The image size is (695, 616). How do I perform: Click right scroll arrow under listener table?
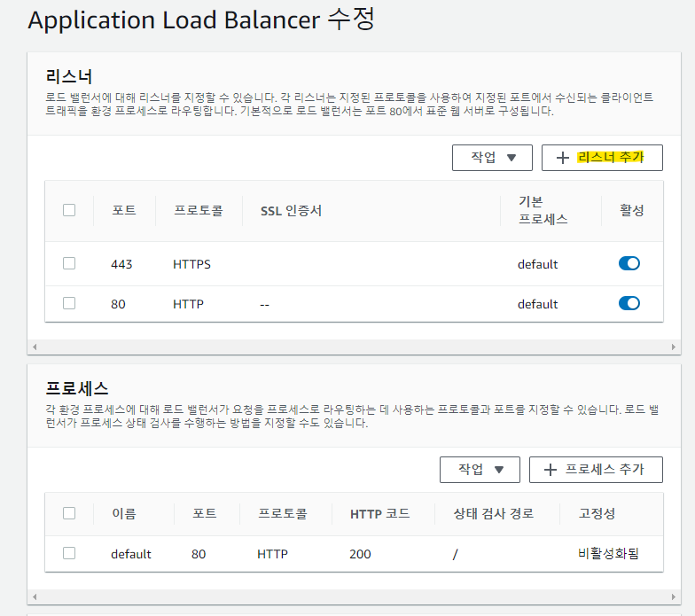(x=674, y=347)
